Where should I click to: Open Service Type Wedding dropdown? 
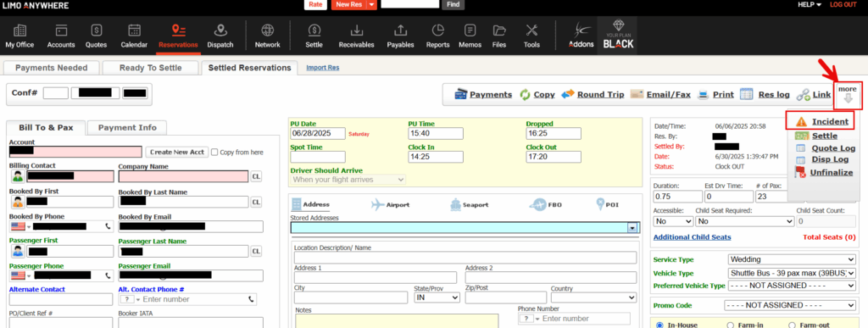[x=793, y=259]
